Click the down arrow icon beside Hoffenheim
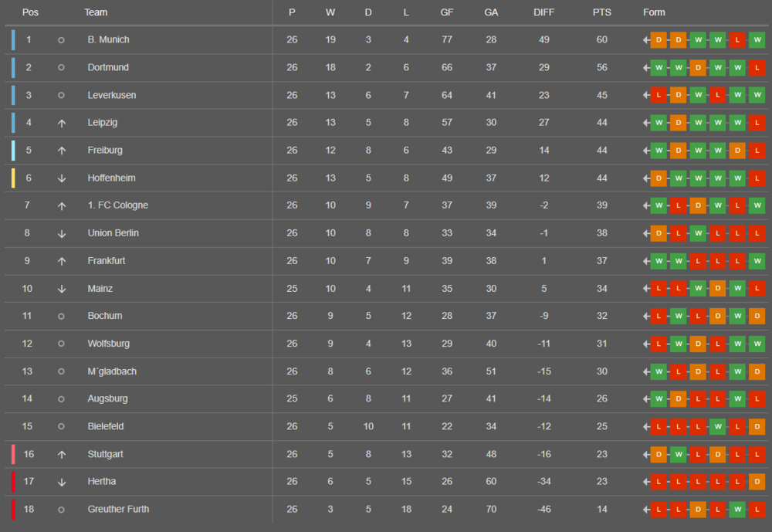The height and width of the screenshot is (532, 772). click(x=62, y=178)
